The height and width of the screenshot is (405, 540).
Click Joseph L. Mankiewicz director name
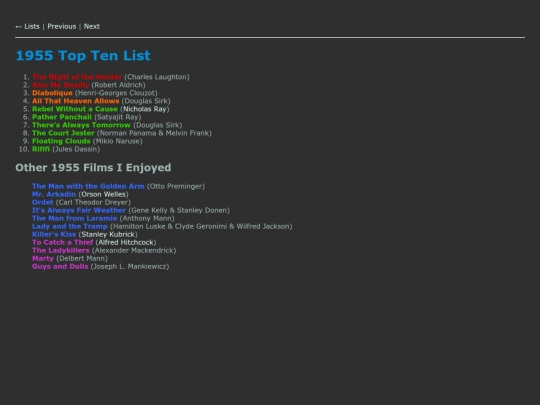(x=130, y=267)
